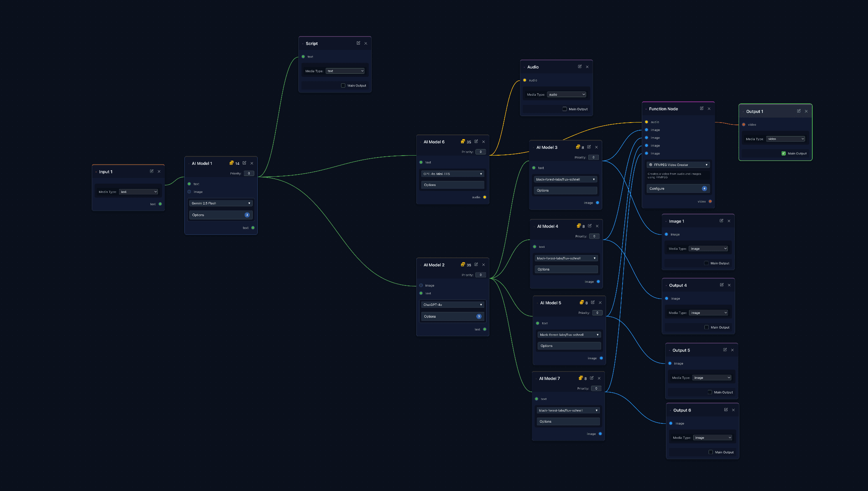868x491 pixels.
Task: Enable Main Output on the Audio node
Action: (x=565, y=109)
